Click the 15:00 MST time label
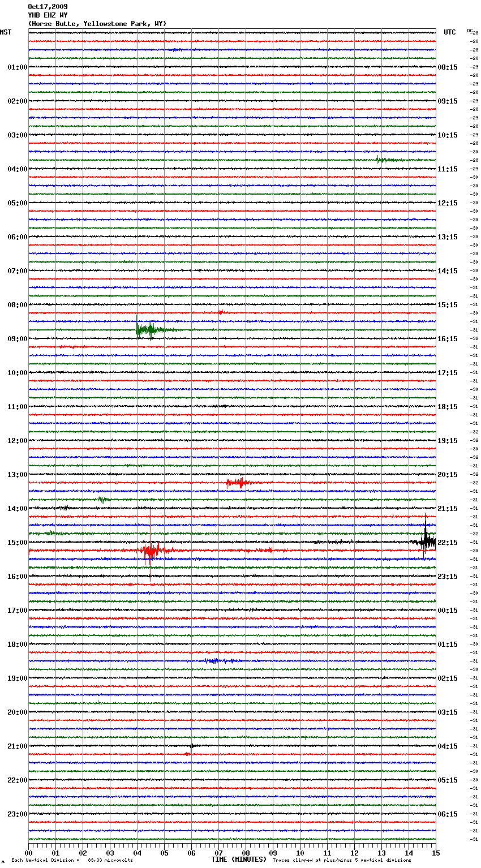 18,543
